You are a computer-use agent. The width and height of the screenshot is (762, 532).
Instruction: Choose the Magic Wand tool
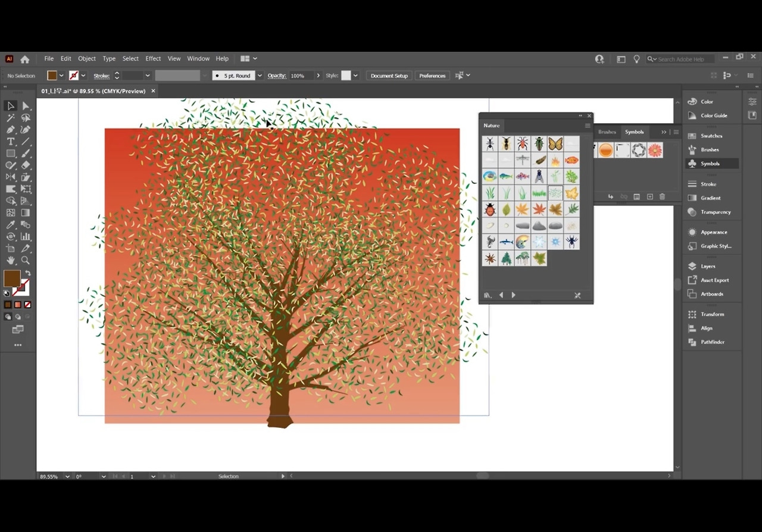pyautogui.click(x=11, y=118)
